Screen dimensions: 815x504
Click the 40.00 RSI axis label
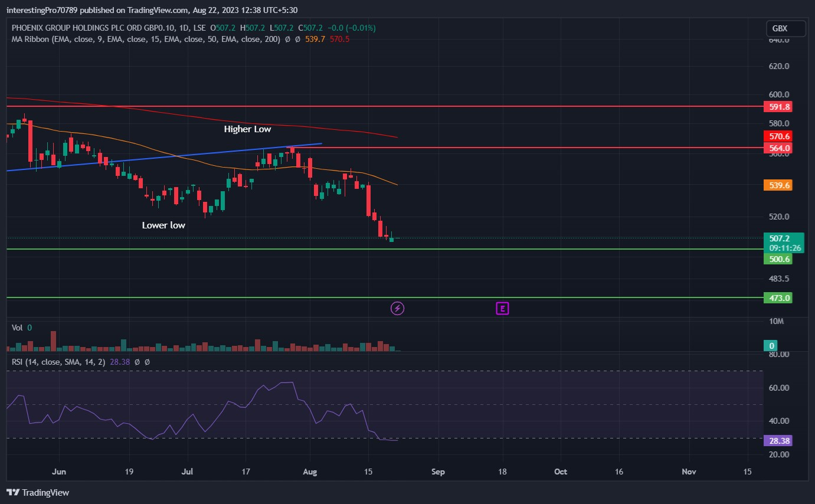pyautogui.click(x=779, y=421)
